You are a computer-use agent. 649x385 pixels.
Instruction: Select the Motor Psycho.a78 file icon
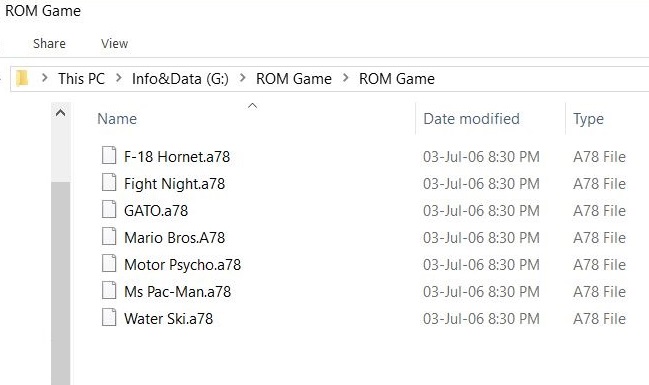[109, 263]
